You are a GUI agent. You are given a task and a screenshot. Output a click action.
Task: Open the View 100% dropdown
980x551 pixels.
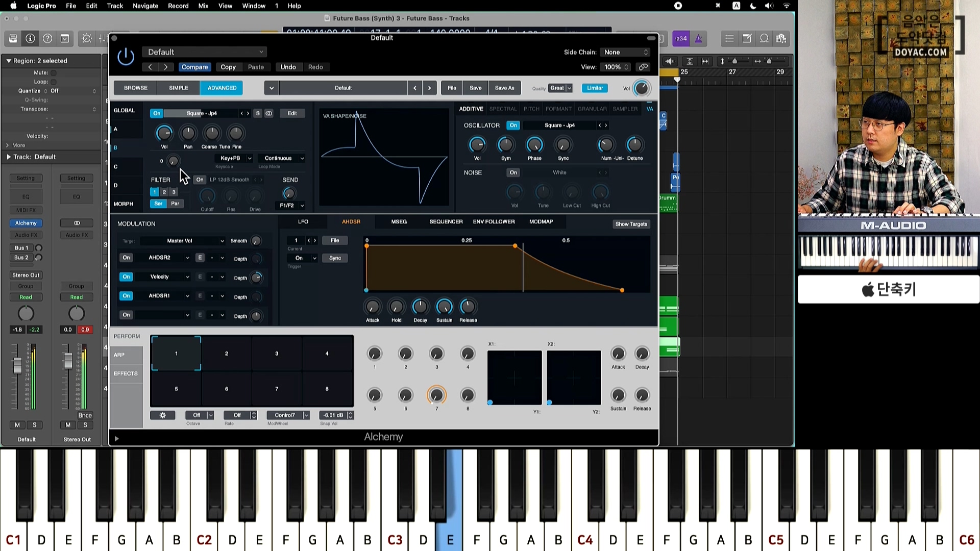[x=616, y=67]
